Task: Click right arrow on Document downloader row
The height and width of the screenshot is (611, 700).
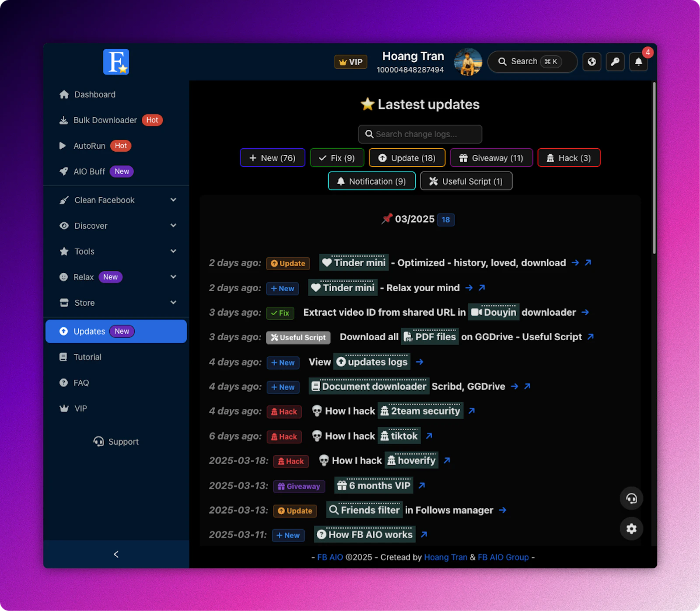Action: [514, 386]
